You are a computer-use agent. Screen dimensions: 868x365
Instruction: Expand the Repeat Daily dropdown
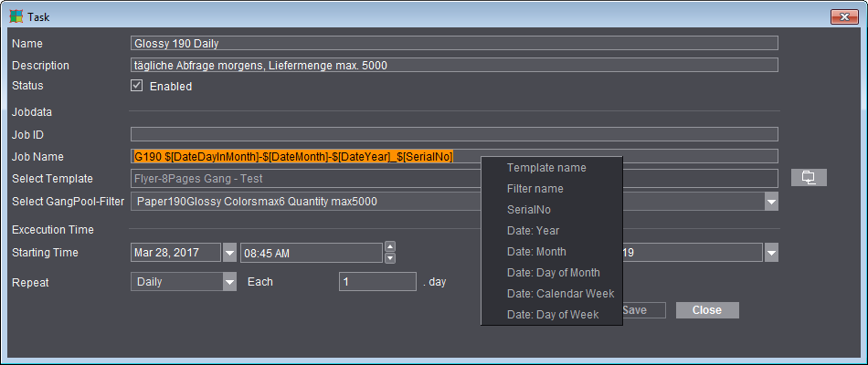(x=229, y=282)
